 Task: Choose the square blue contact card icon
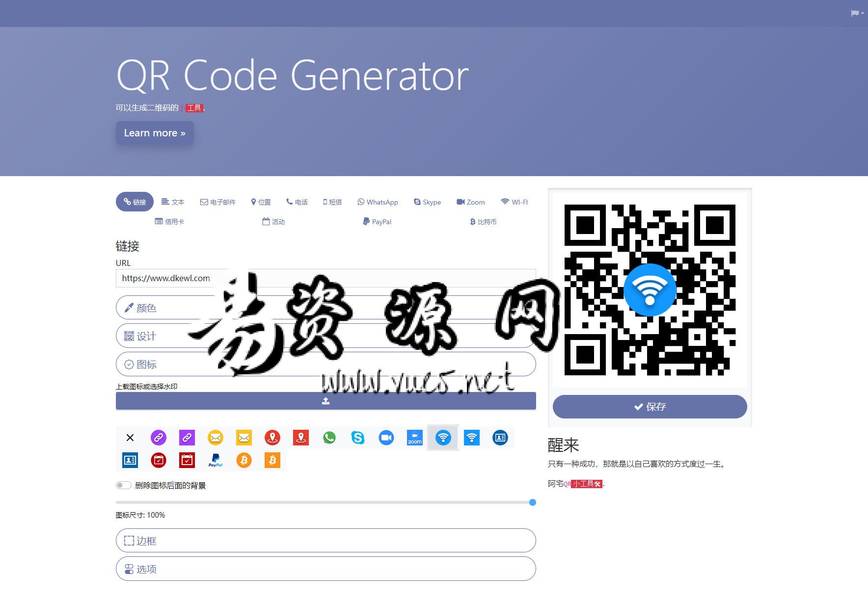click(x=130, y=460)
